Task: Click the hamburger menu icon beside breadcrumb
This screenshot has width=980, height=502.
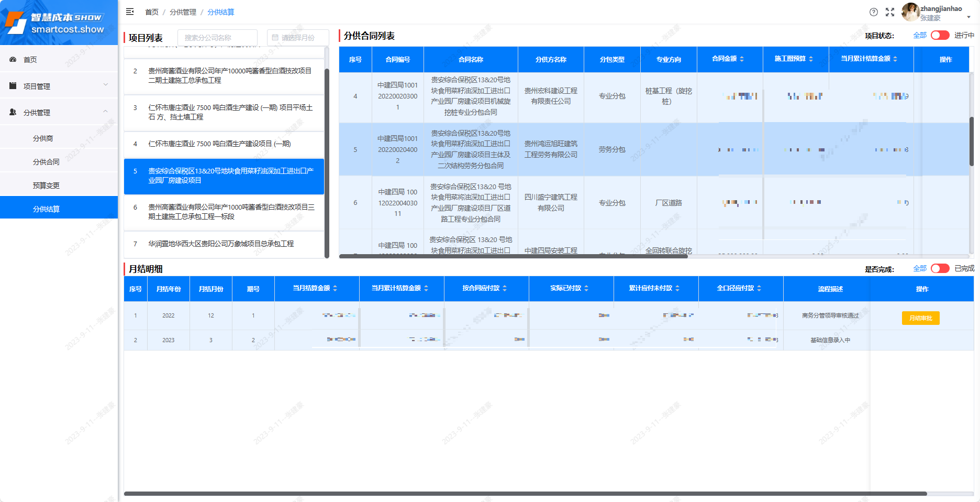Action: [130, 11]
